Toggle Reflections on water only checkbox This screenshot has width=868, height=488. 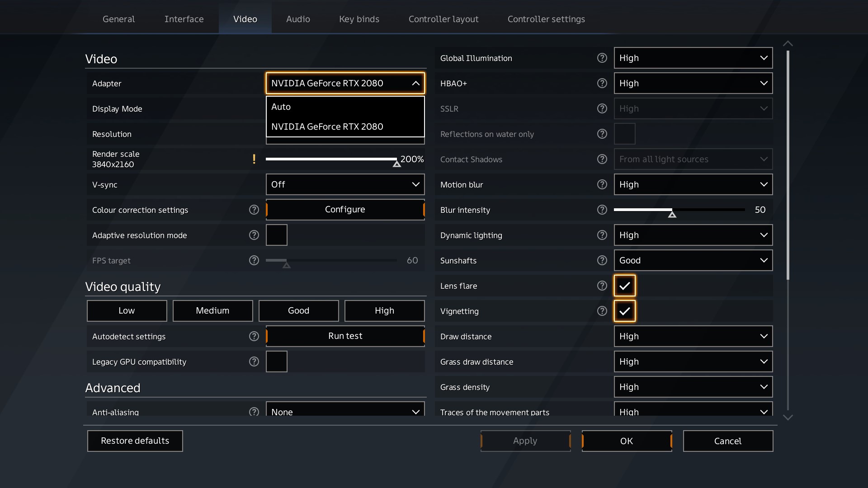tap(625, 134)
